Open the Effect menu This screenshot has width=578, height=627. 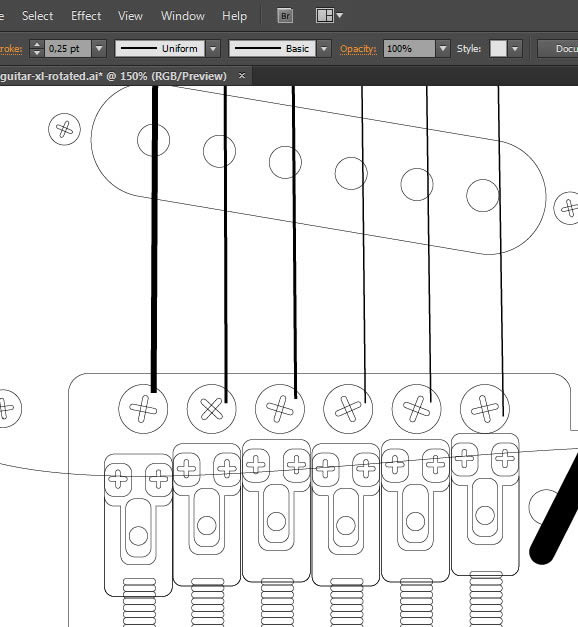pos(86,16)
